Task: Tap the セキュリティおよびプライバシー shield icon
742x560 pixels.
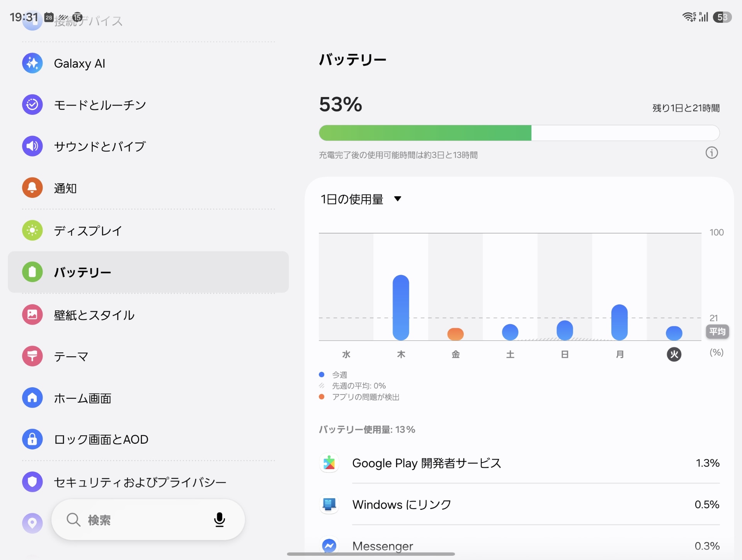Action: (x=32, y=482)
